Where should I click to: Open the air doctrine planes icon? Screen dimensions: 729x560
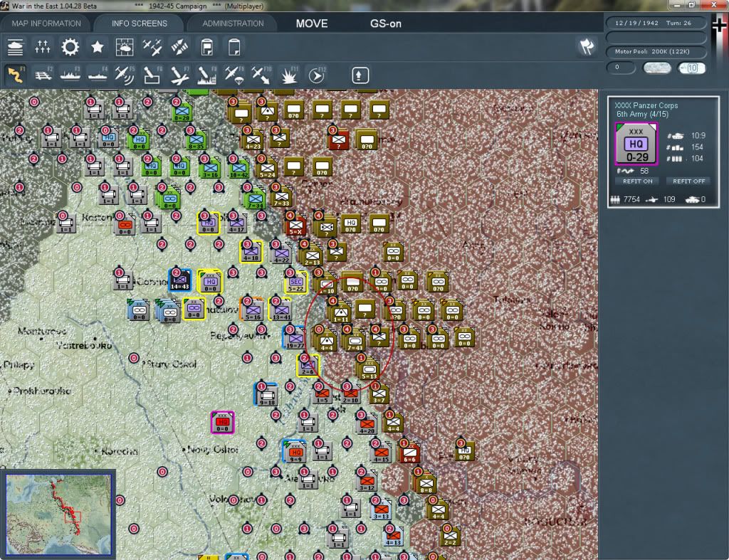[x=152, y=47]
